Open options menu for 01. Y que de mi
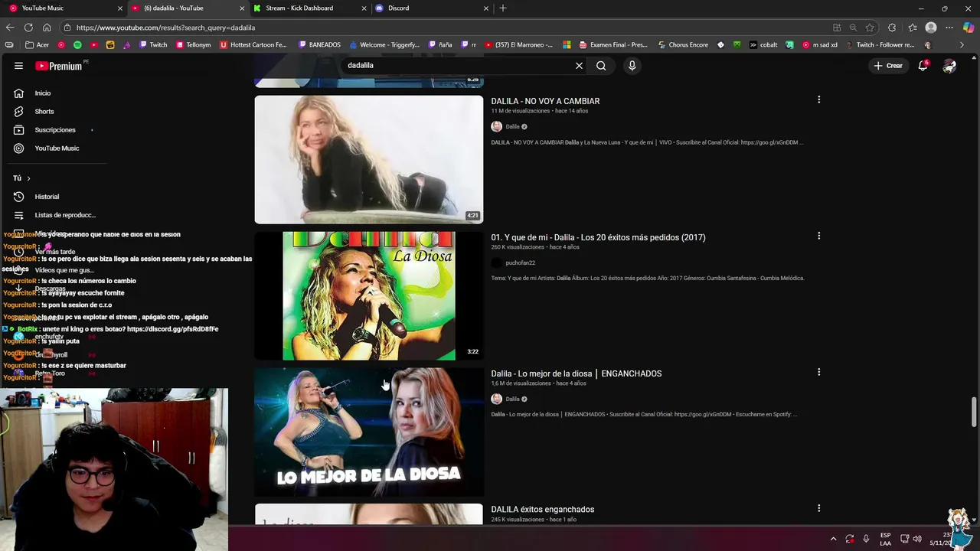This screenshot has width=980, height=551. [818, 236]
